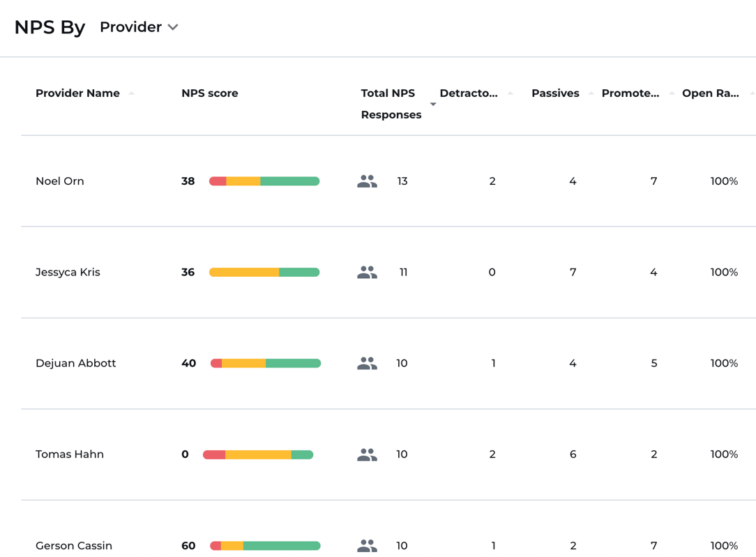The width and height of the screenshot is (756, 557).
Task: Click the responses group icon for Noel Orn
Action: (x=367, y=180)
